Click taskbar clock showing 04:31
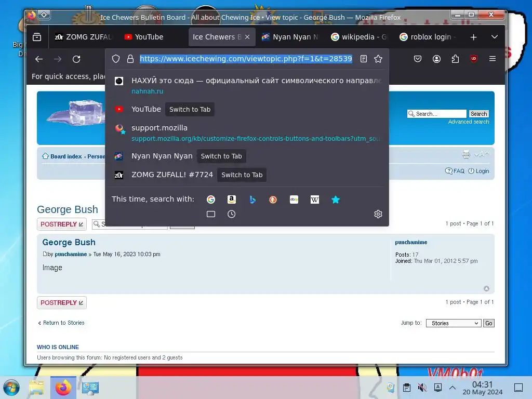 pyautogui.click(x=483, y=388)
